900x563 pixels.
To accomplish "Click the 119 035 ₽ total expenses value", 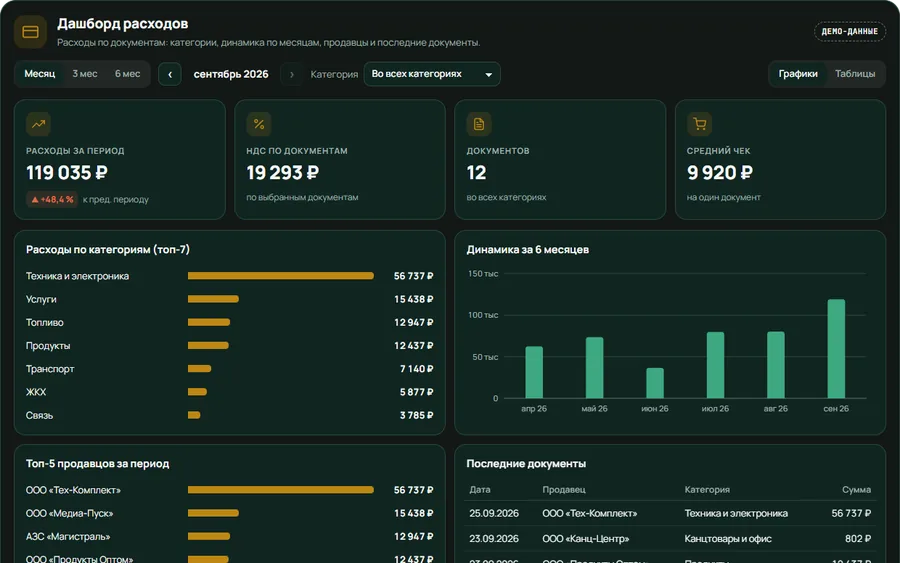I will (67, 173).
